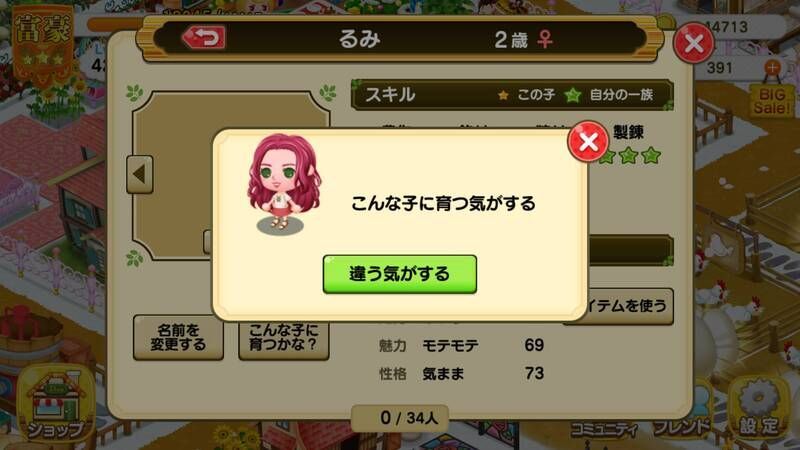Tap the orange plus add-currency icon

[x=772, y=67]
